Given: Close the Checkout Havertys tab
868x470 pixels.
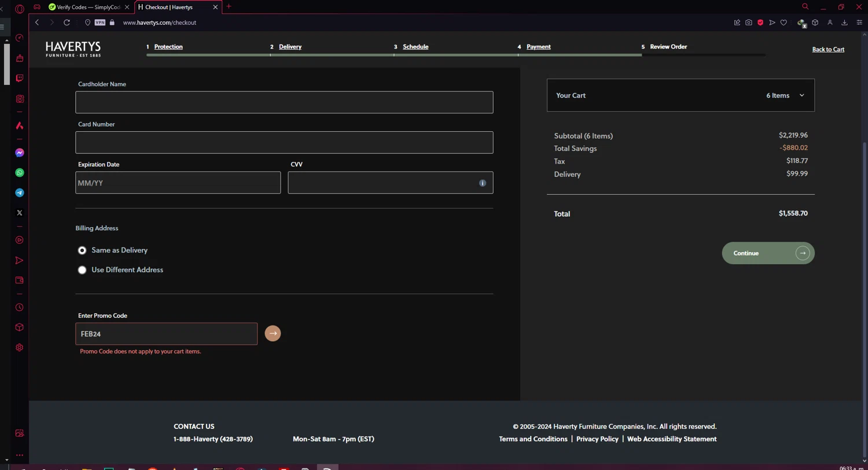Looking at the screenshot, I should click(x=215, y=7).
